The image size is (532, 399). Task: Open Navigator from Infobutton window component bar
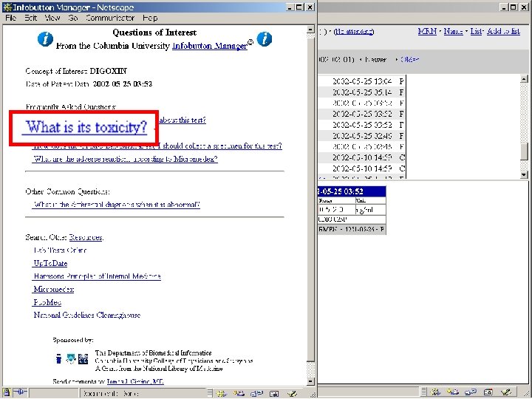pos(222,393)
